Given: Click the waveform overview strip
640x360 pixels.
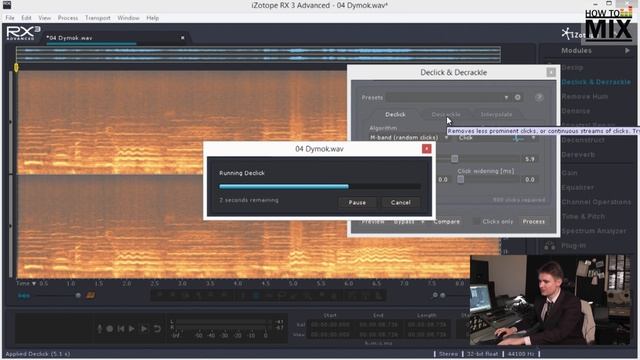Looking at the screenshot, I should 258,55.
